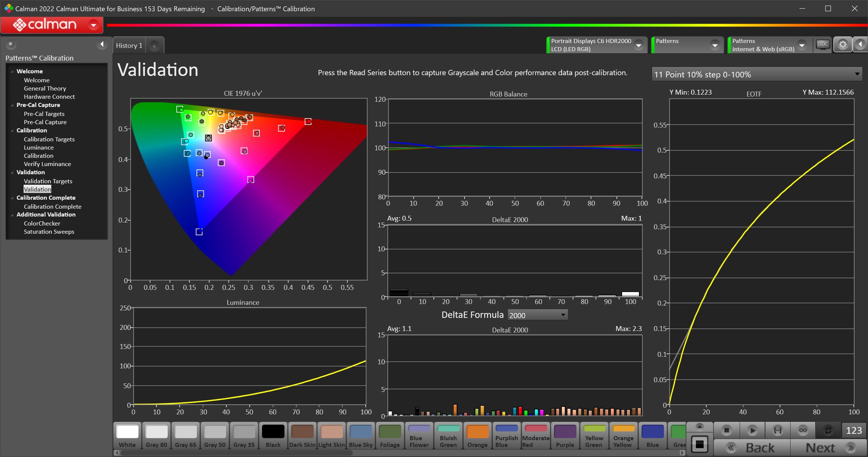Image resolution: width=868 pixels, height=457 pixels.
Task: Open the General Theory page
Action: click(45, 89)
